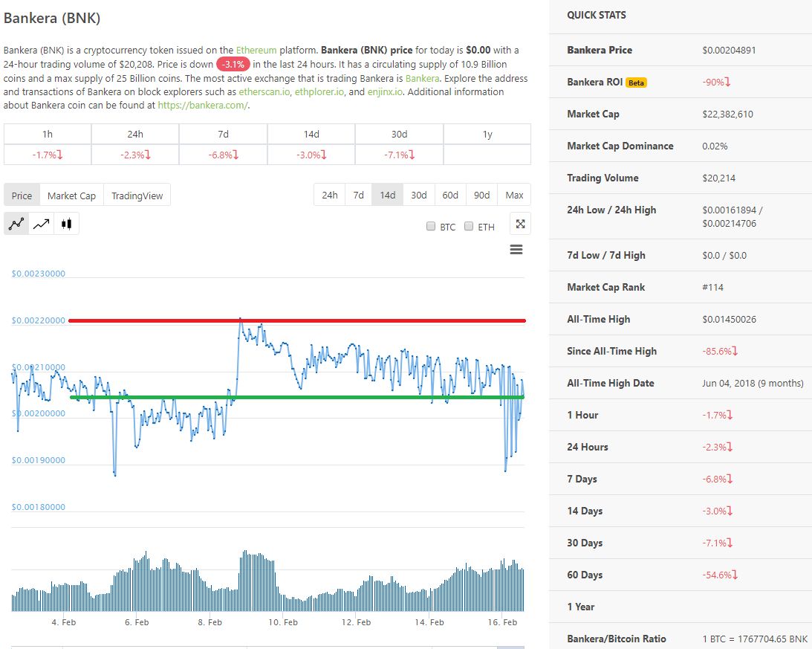The width and height of the screenshot is (812, 649).
Task: Switch to the Price tab
Action: click(22, 196)
